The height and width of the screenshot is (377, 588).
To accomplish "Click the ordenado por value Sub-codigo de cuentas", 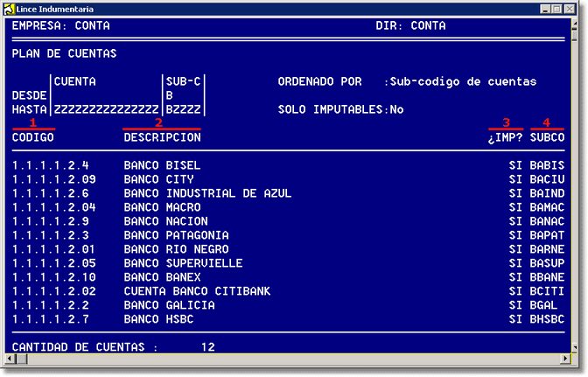I will pos(463,81).
